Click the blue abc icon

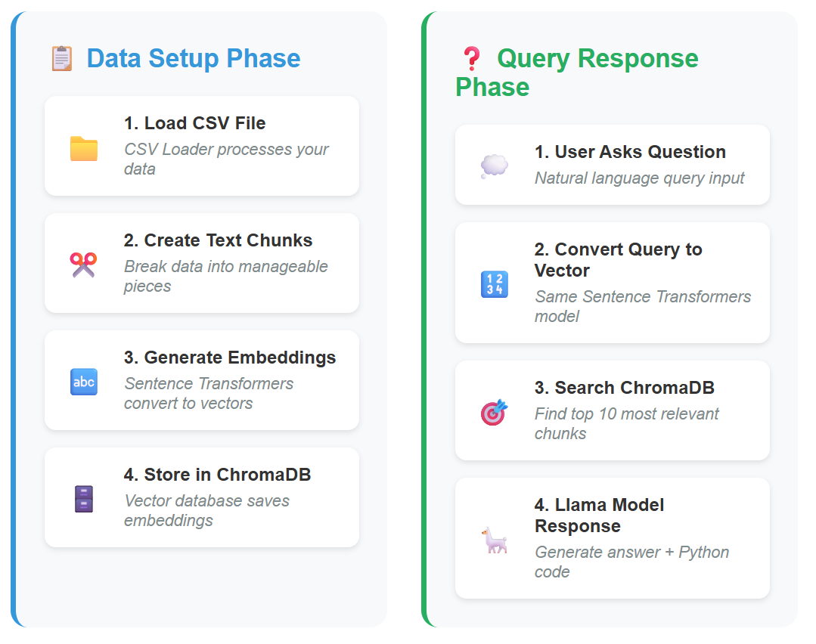(83, 382)
